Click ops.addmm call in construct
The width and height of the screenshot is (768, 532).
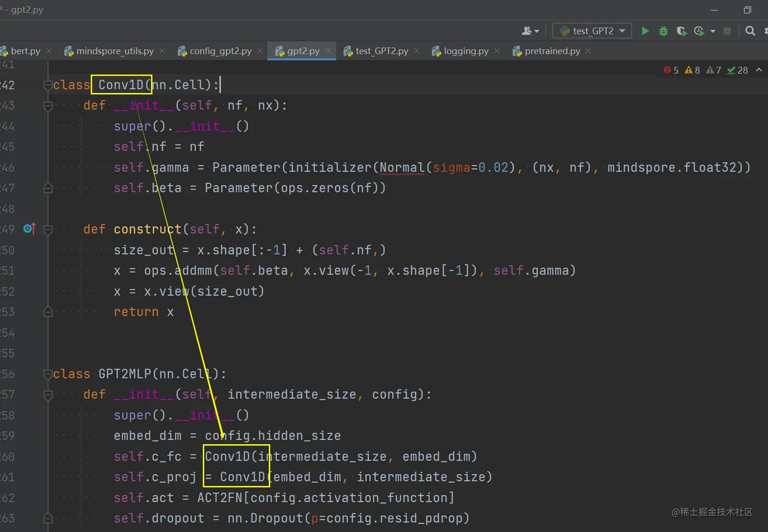[178, 271]
